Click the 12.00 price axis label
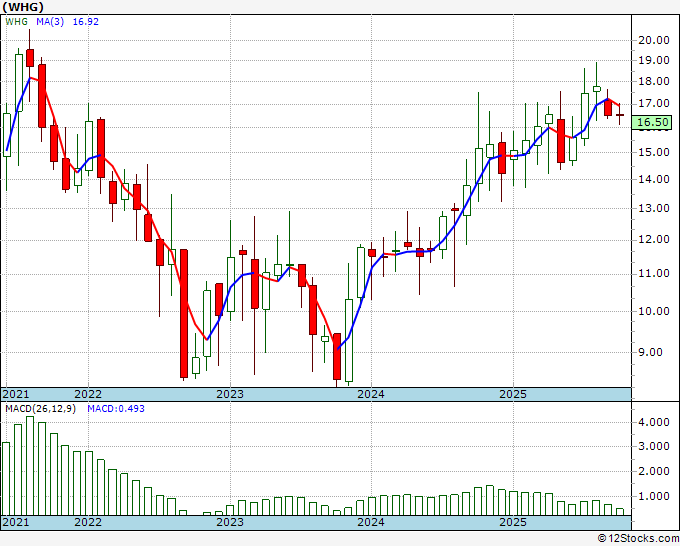Viewport: 680px width, 546px height. [654, 239]
